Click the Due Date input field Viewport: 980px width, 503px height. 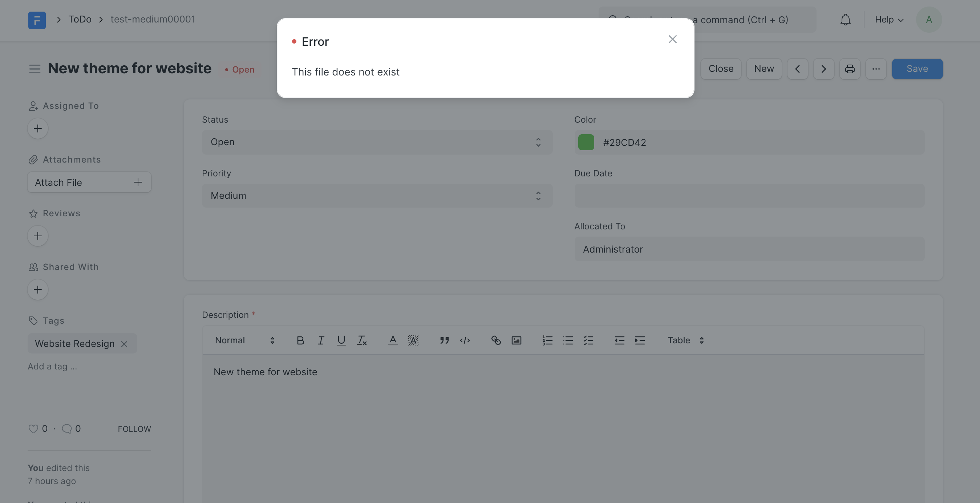pos(748,195)
